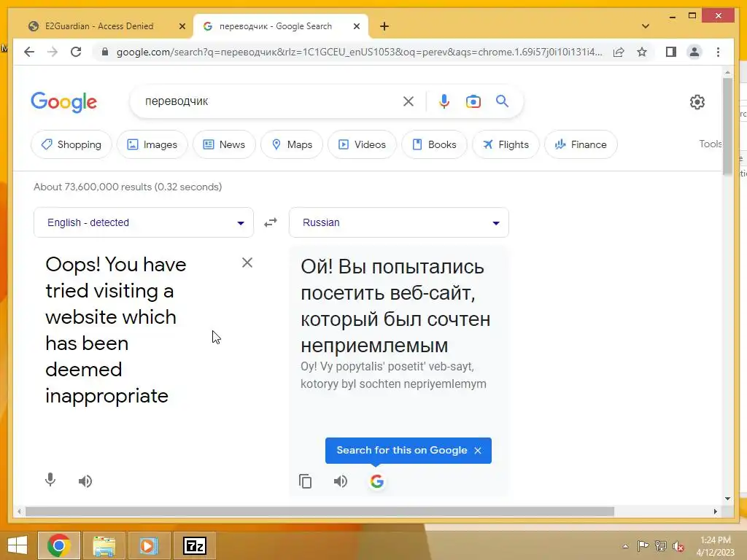Open the clock showing 1:24 PM

(715, 545)
